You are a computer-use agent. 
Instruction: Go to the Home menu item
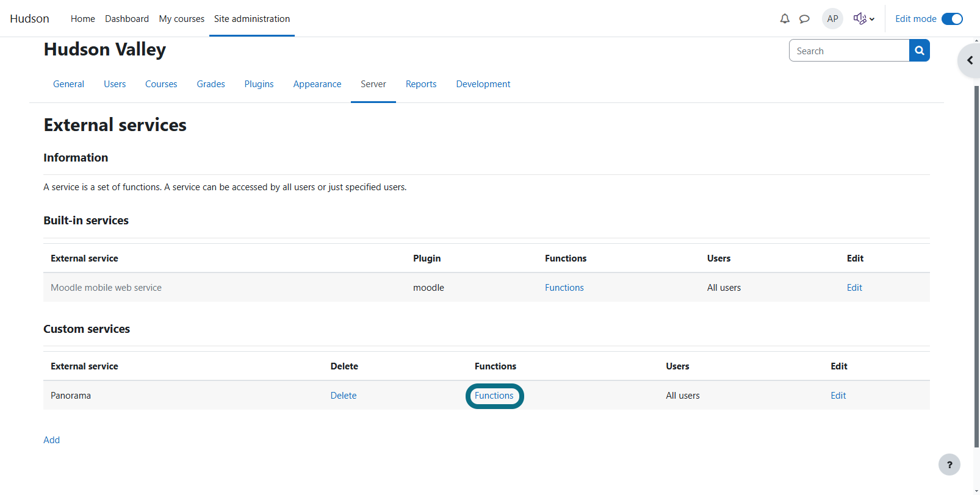83,19
